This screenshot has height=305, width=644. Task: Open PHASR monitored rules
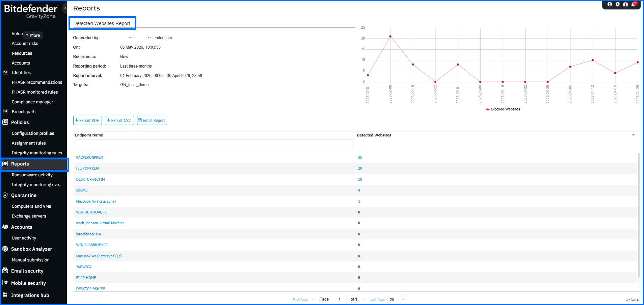click(x=35, y=92)
